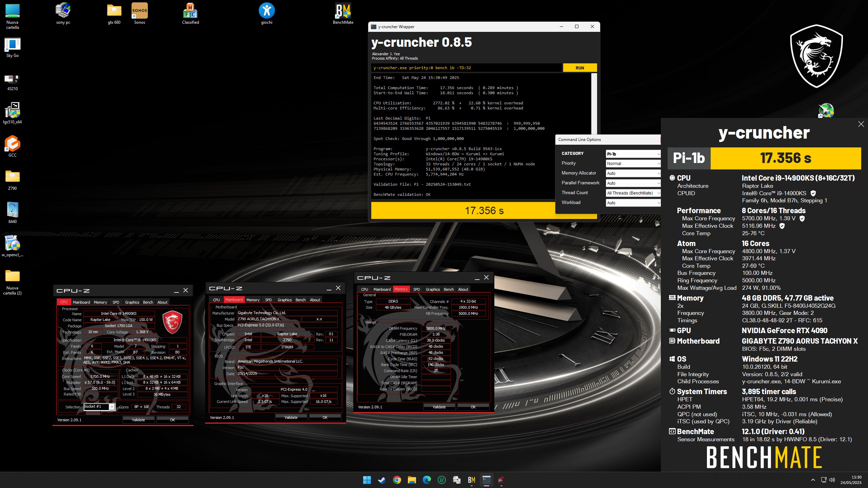Expand the Priority Normal dropdown
This screenshot has height=488, width=868.
633,164
